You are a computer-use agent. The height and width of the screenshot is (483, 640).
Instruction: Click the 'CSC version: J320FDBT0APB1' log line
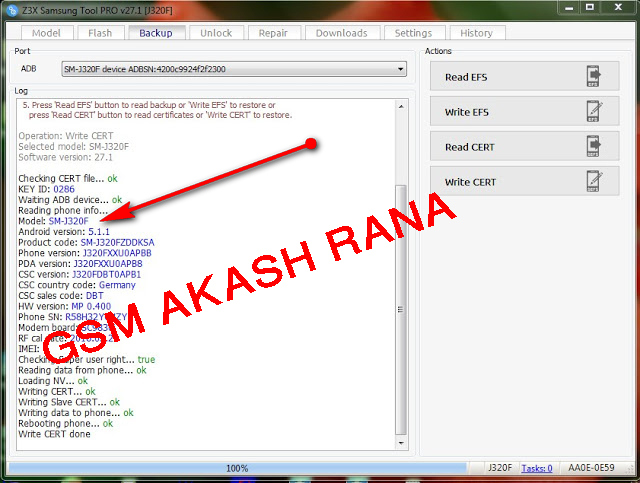tap(80, 274)
